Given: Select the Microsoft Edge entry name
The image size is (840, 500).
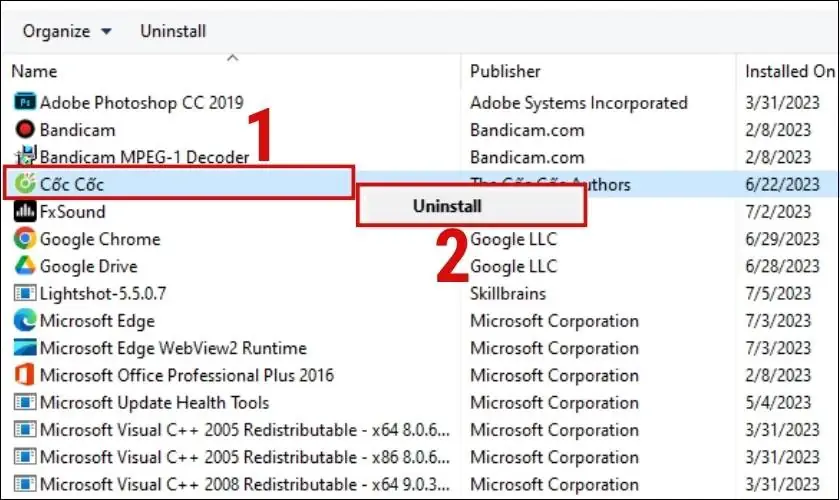Looking at the screenshot, I should point(98,321).
